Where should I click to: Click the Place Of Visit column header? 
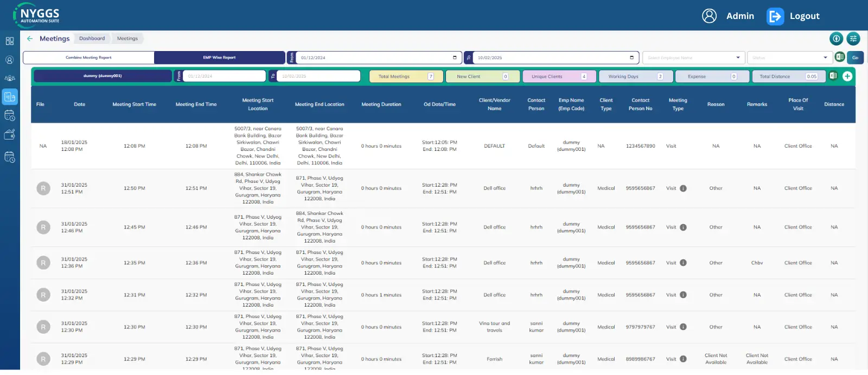(x=798, y=104)
